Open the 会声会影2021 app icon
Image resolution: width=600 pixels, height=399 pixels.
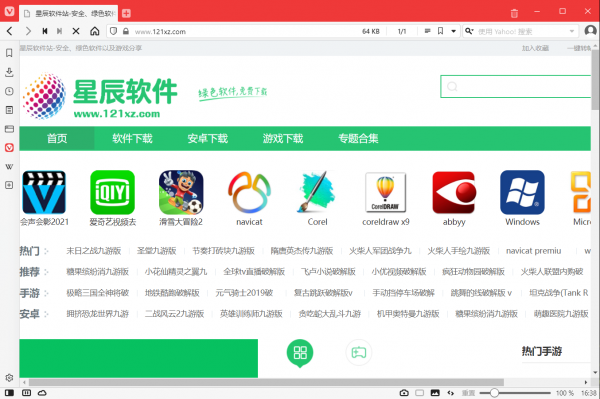pyautogui.click(x=44, y=192)
